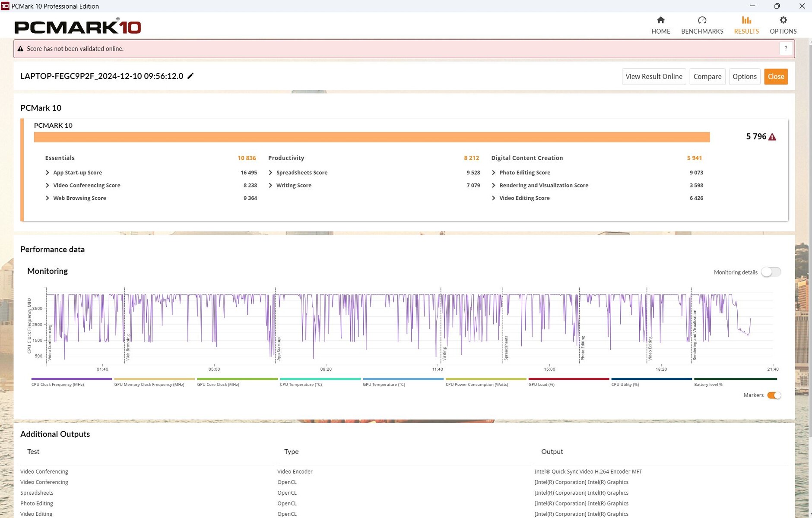Click the pencil icon to rename result
This screenshot has width=812, height=518.
(x=190, y=76)
